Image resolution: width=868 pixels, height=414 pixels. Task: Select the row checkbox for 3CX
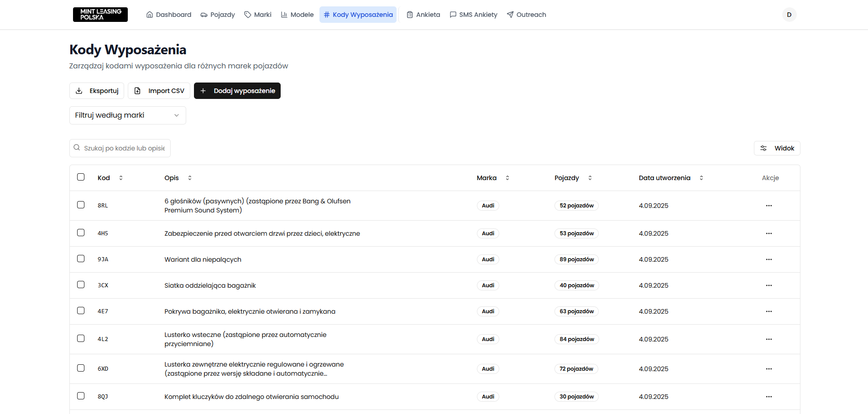point(81,285)
